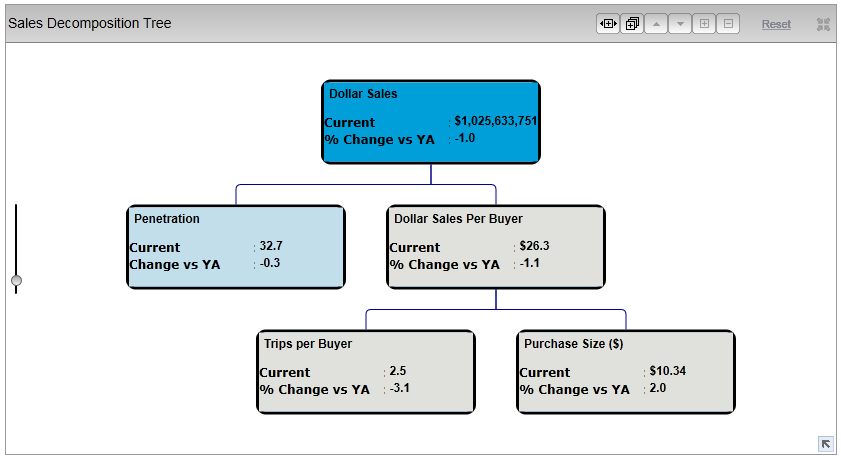
Task: Click the expand all levels stacked icon
Action: (631, 24)
